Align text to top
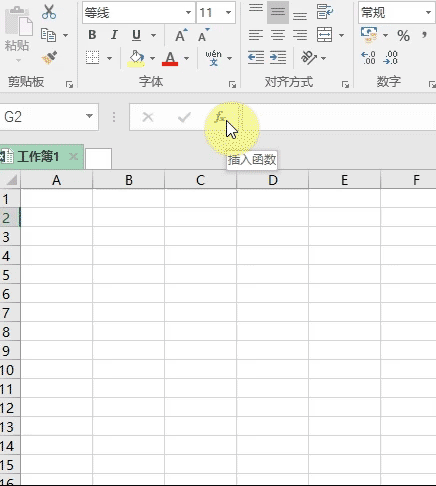Image resolution: width=436 pixels, height=486 pixels. (256, 8)
